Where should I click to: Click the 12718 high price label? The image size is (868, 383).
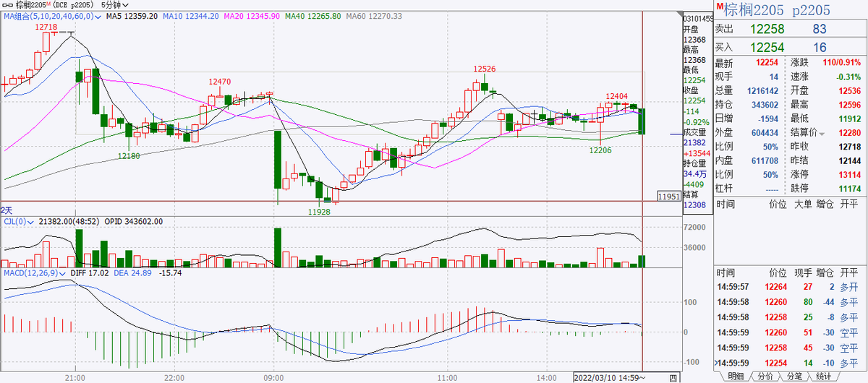click(x=46, y=27)
